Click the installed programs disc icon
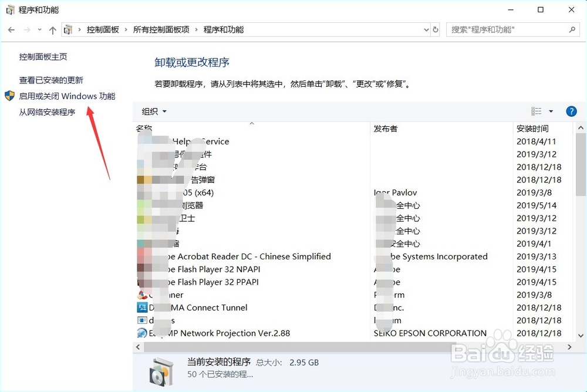This screenshot has width=587, height=392. click(x=161, y=372)
